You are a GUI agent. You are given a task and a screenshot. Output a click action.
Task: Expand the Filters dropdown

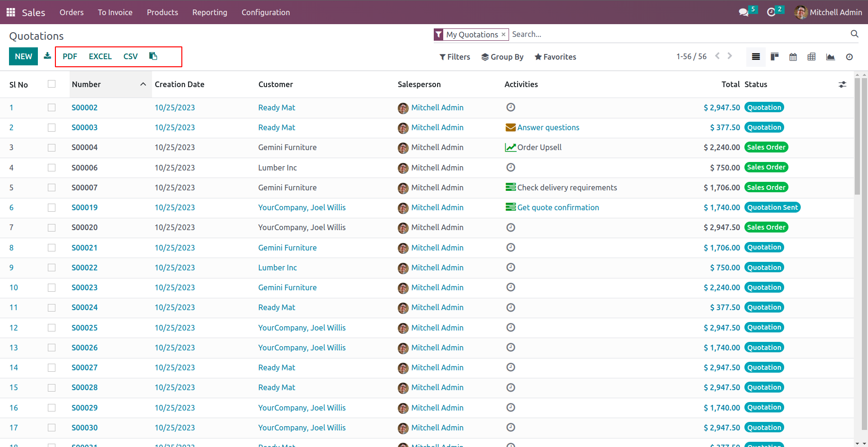(455, 57)
